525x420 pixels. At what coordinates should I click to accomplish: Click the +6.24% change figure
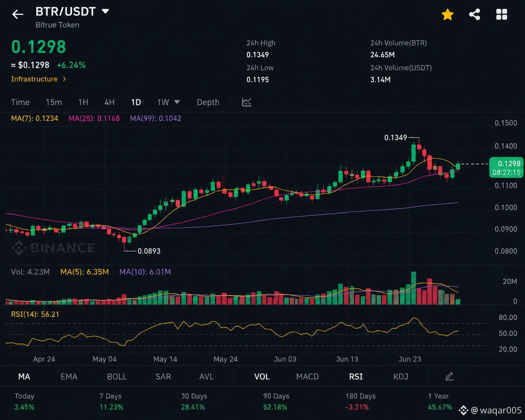(x=71, y=65)
